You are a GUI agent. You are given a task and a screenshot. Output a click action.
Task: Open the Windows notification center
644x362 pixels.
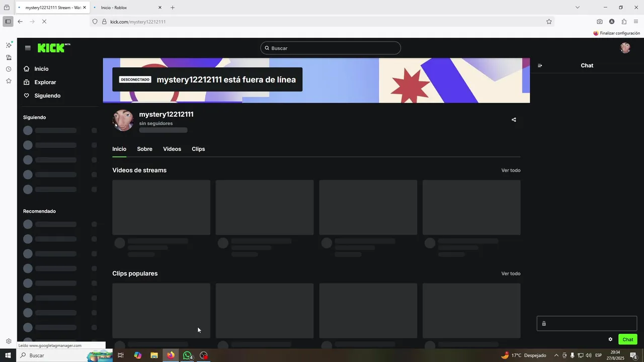(633, 355)
